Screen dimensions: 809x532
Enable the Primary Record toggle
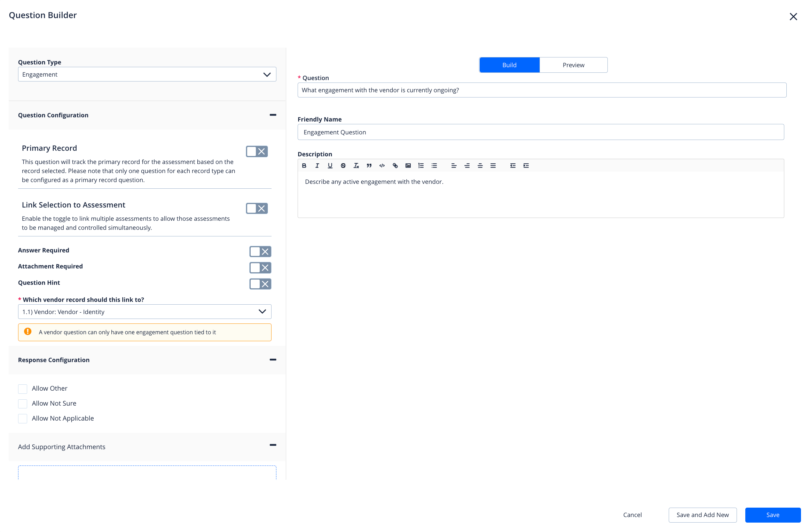click(x=257, y=151)
